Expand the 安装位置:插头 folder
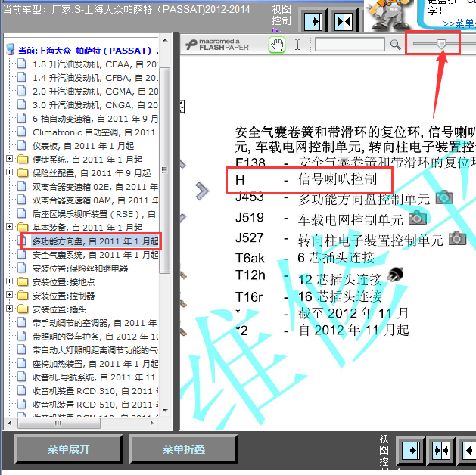Screen dimensions: 476x475 tap(9, 309)
